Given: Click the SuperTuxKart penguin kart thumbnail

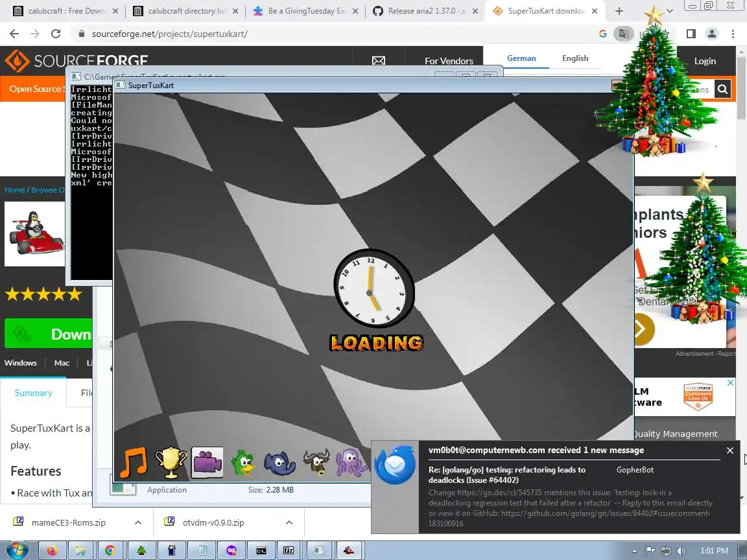Looking at the screenshot, I should [35, 233].
